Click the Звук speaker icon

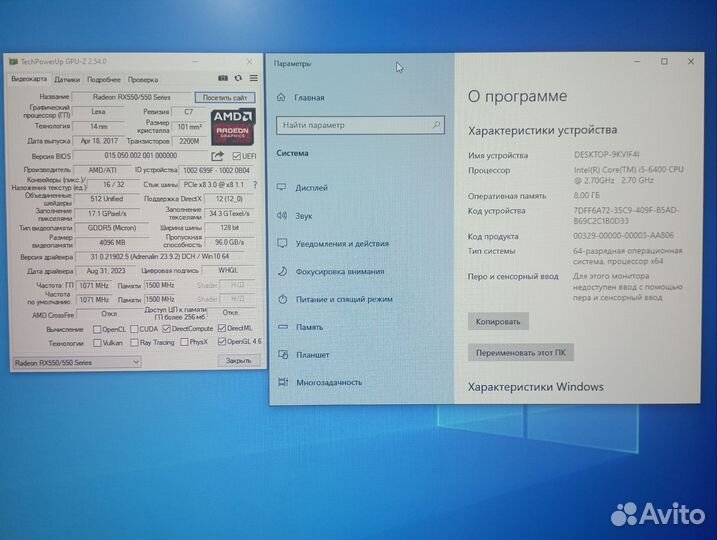coord(282,215)
